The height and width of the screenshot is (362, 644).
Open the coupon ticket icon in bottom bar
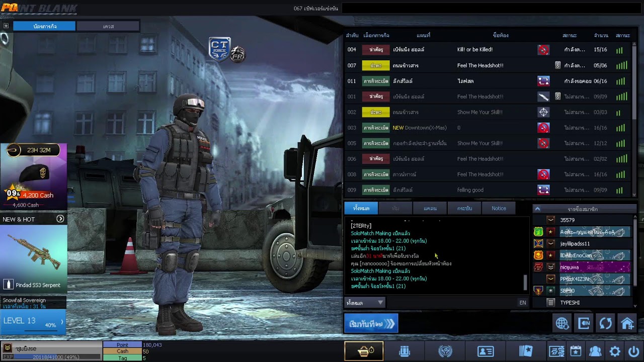[557, 351]
